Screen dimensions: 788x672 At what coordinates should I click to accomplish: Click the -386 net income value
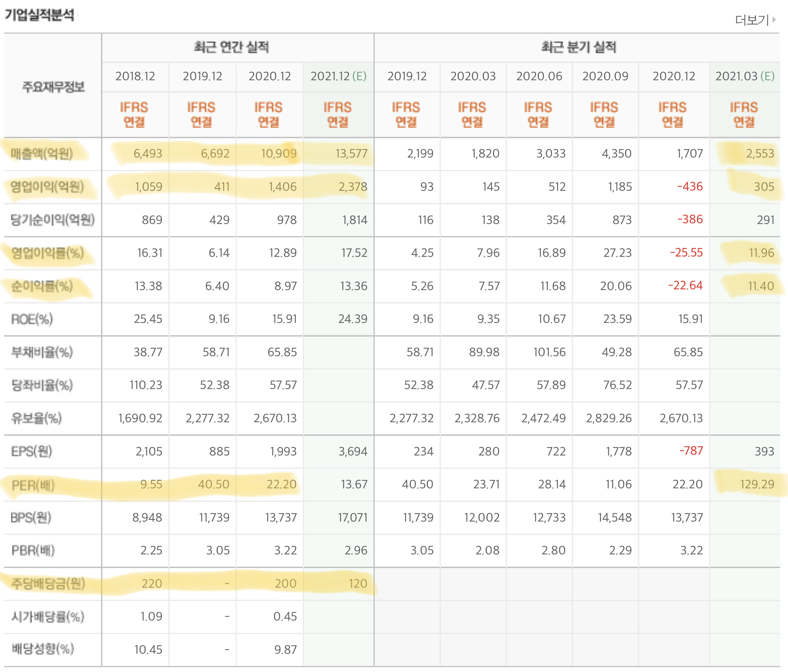690,219
